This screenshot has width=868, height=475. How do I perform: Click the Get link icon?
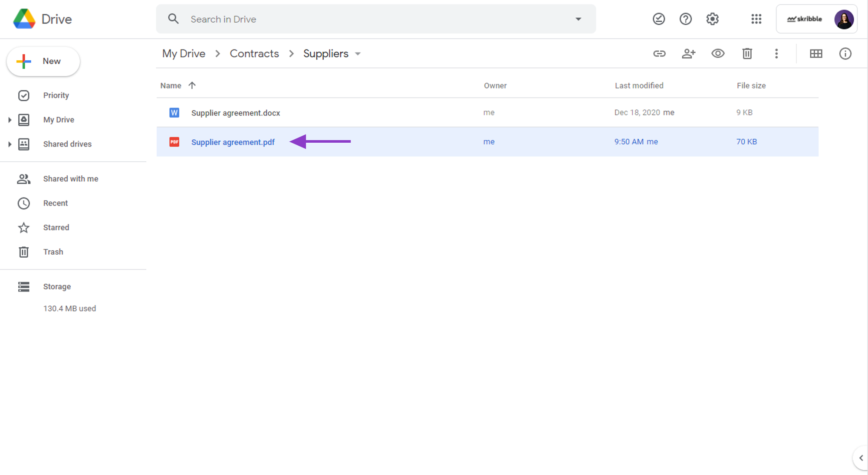tap(661, 54)
